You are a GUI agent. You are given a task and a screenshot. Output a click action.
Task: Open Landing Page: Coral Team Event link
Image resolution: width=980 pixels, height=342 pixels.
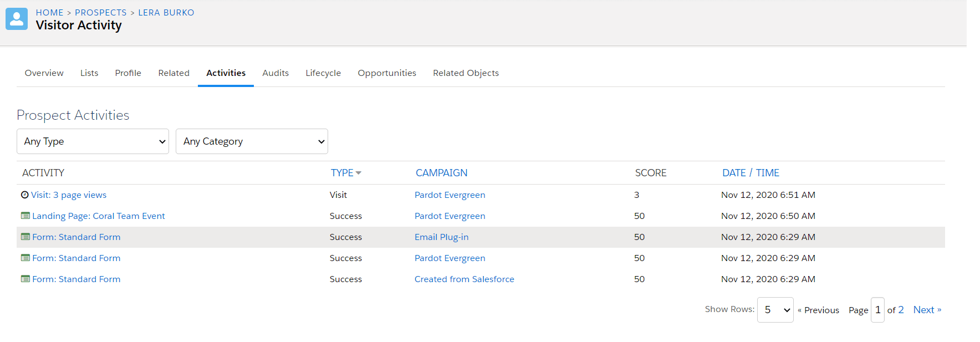(x=99, y=216)
